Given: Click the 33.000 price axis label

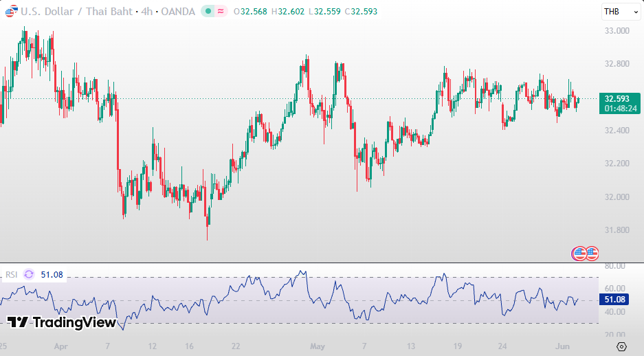Looking at the screenshot, I should click(617, 31).
